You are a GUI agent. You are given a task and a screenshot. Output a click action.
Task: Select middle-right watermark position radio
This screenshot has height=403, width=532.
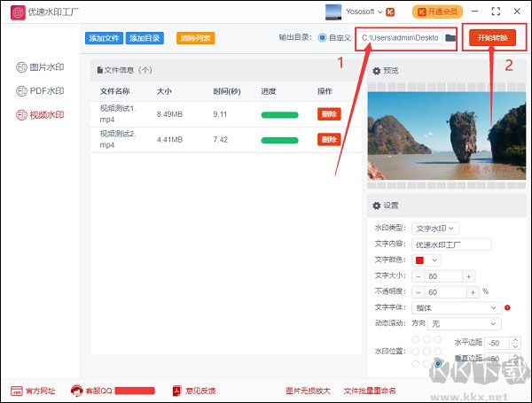(x=438, y=352)
